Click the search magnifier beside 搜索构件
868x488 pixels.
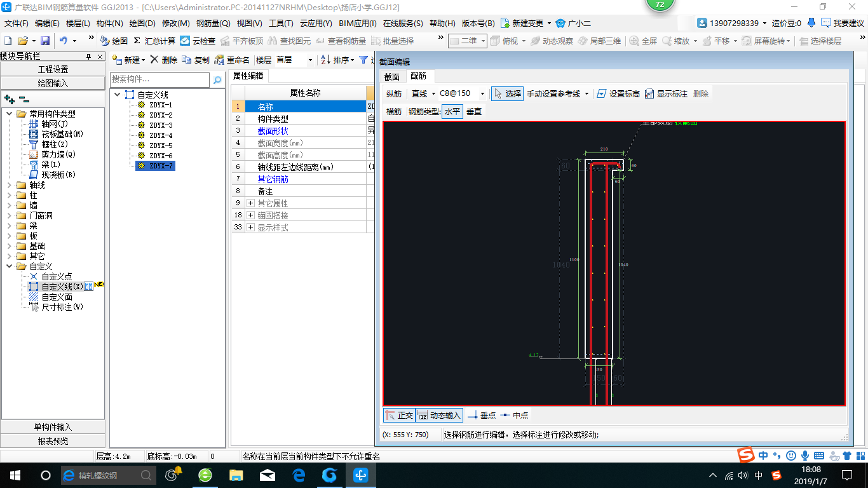[217, 80]
